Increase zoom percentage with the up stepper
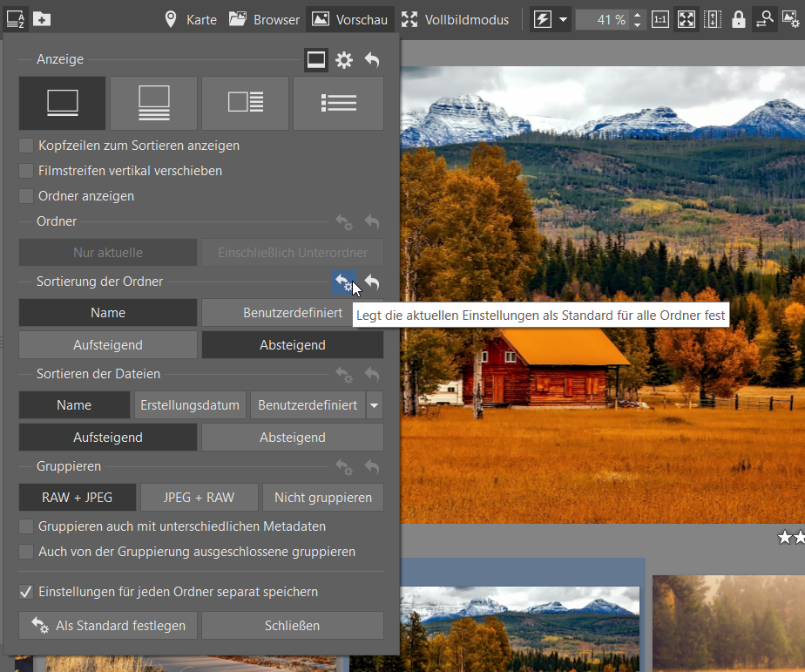 pos(638,14)
